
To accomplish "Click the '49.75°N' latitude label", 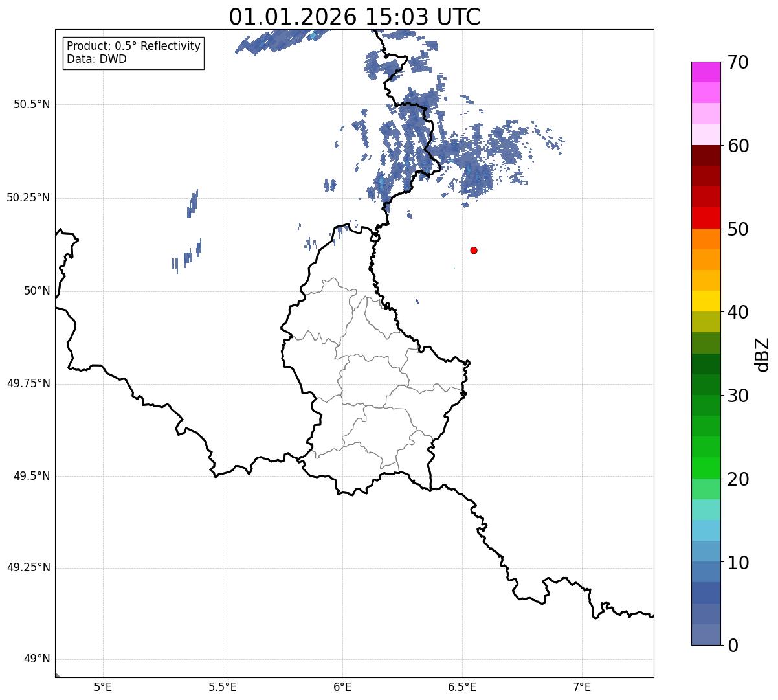I will coord(28,384).
